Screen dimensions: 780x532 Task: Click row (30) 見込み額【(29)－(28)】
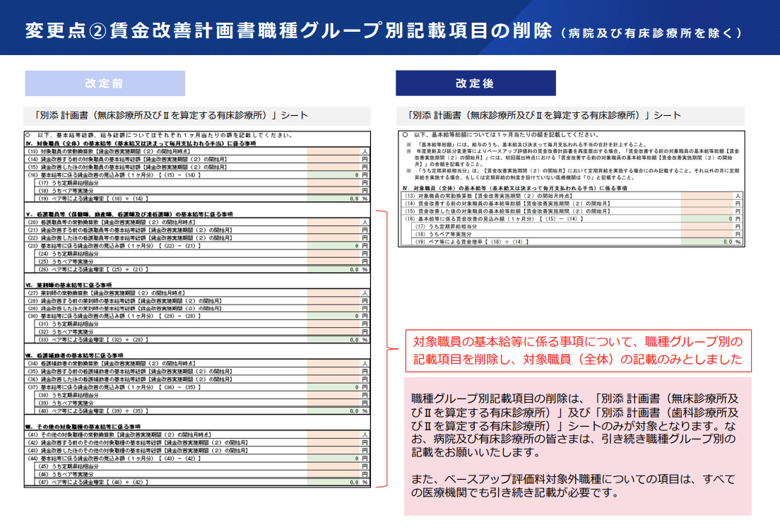tap(197, 316)
